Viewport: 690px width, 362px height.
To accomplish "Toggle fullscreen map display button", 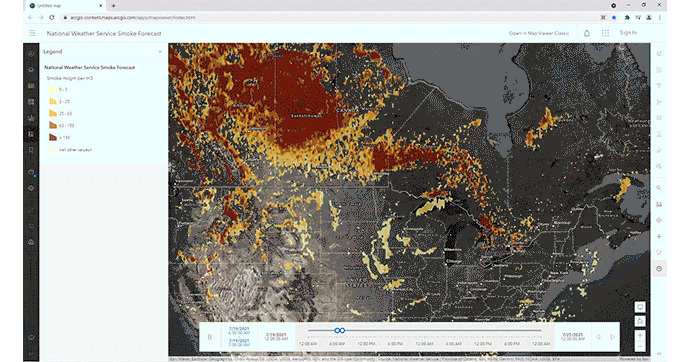I will pyautogui.click(x=640, y=307).
